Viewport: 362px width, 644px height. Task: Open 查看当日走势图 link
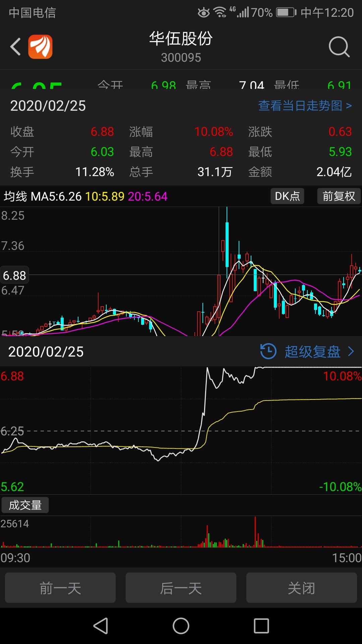tap(305, 106)
